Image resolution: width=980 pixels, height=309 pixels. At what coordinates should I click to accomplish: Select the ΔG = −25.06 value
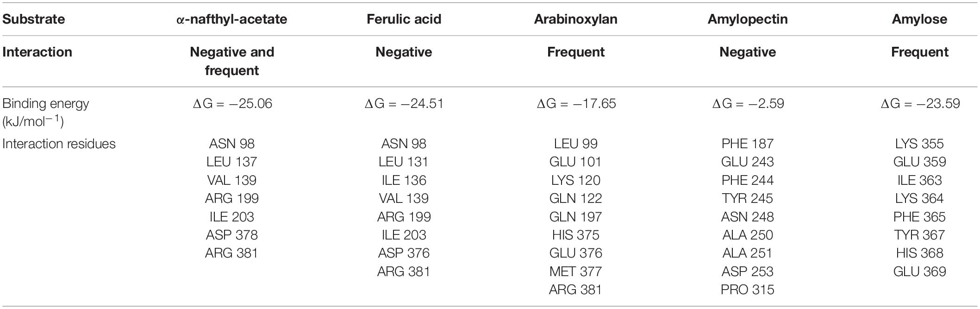tap(232, 103)
